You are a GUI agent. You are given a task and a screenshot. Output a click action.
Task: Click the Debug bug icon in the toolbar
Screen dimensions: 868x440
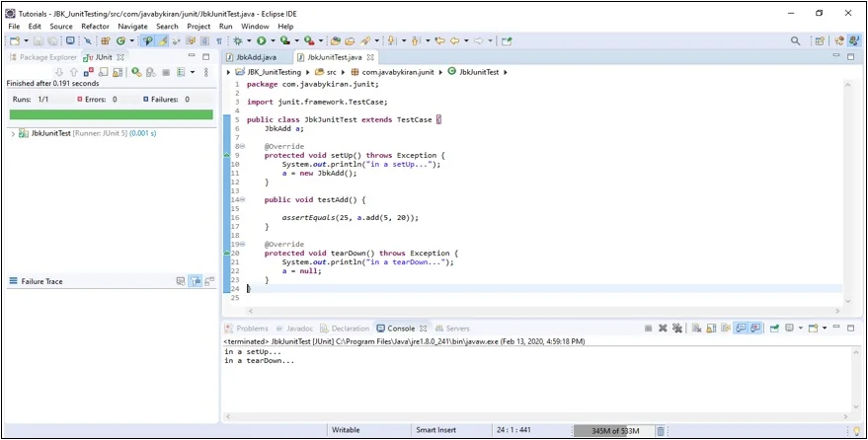point(238,40)
